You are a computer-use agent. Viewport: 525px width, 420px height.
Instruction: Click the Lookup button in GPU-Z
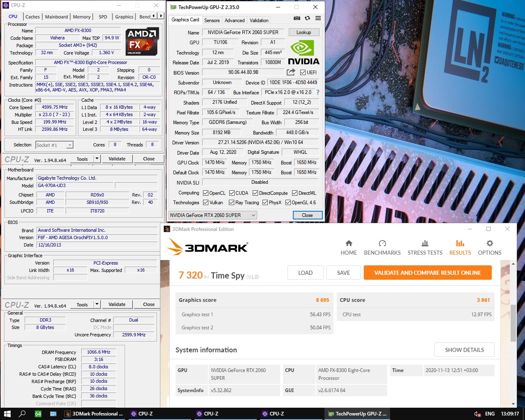click(x=304, y=32)
